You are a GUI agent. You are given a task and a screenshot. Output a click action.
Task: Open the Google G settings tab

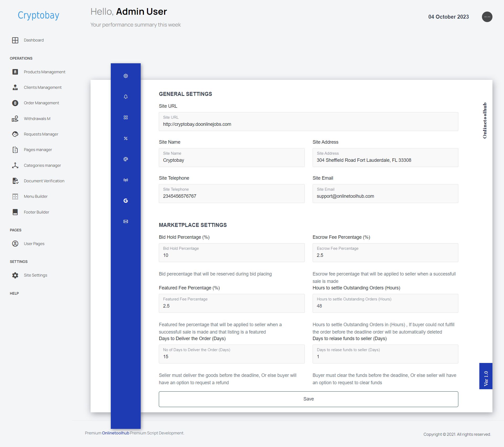pos(126,201)
